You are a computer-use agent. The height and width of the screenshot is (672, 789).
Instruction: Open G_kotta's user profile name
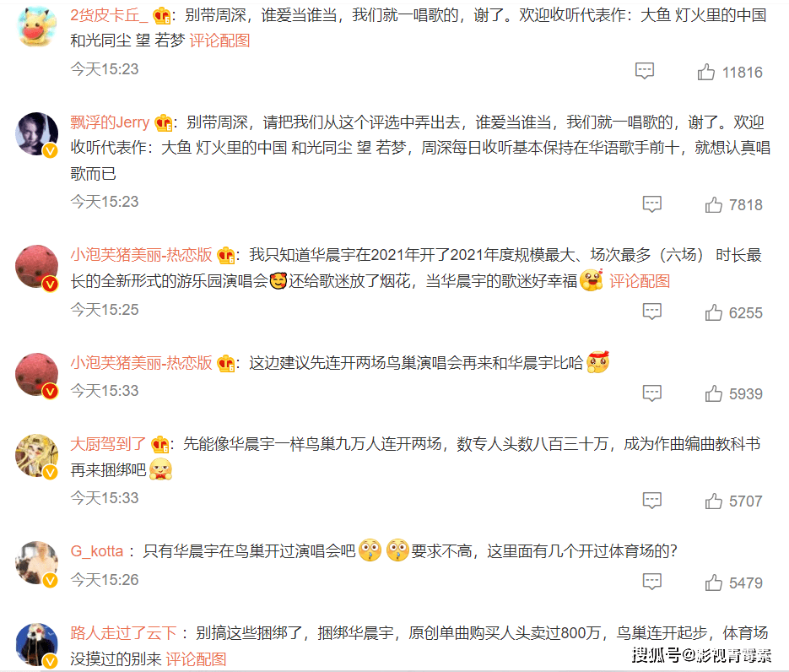[96, 551]
